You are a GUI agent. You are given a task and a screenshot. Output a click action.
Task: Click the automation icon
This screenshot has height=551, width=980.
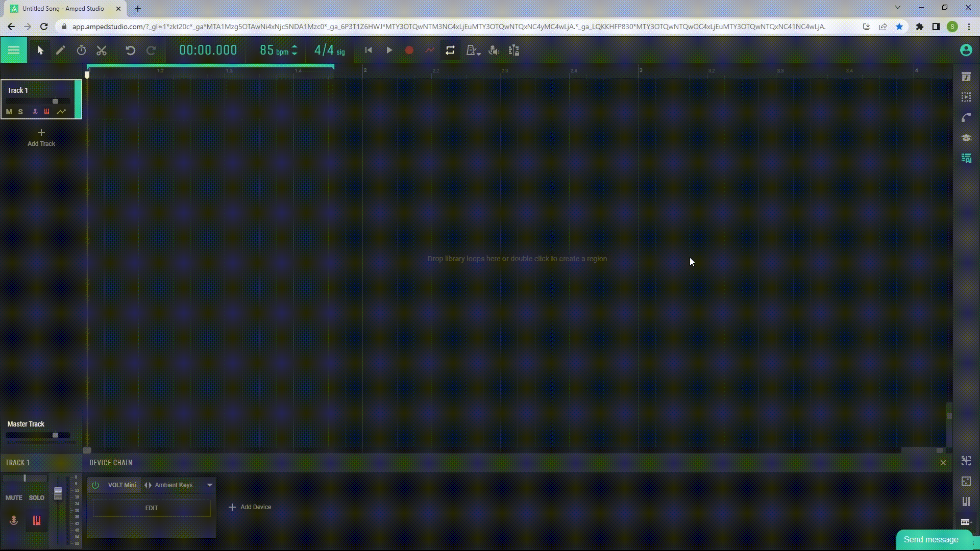(x=61, y=111)
